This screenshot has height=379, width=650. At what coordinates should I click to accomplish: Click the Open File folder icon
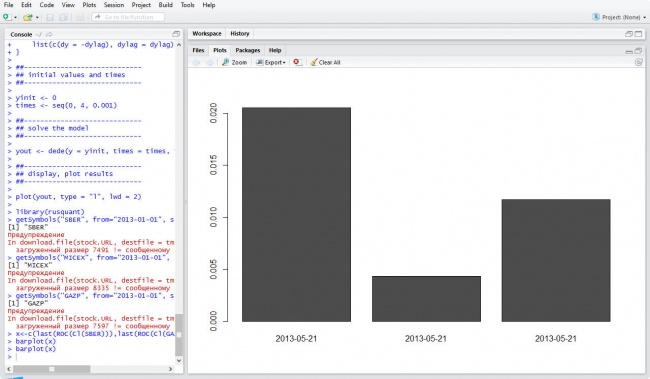[x=28, y=17]
